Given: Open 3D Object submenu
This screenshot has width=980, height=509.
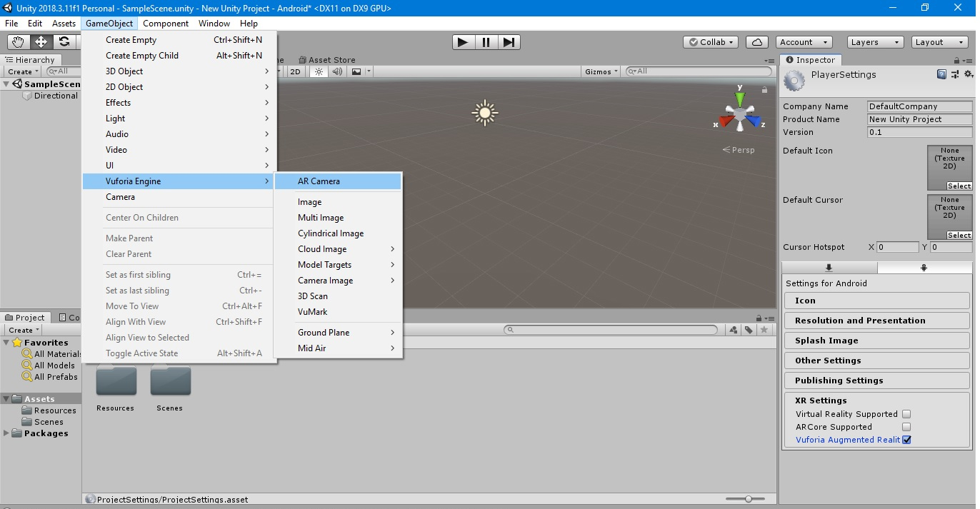Looking at the screenshot, I should pos(179,71).
